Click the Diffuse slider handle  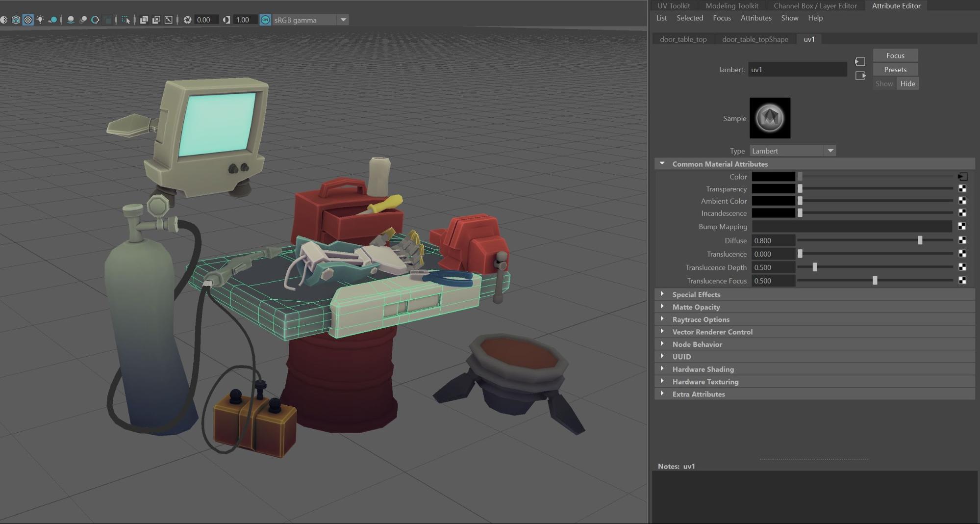[x=920, y=240]
